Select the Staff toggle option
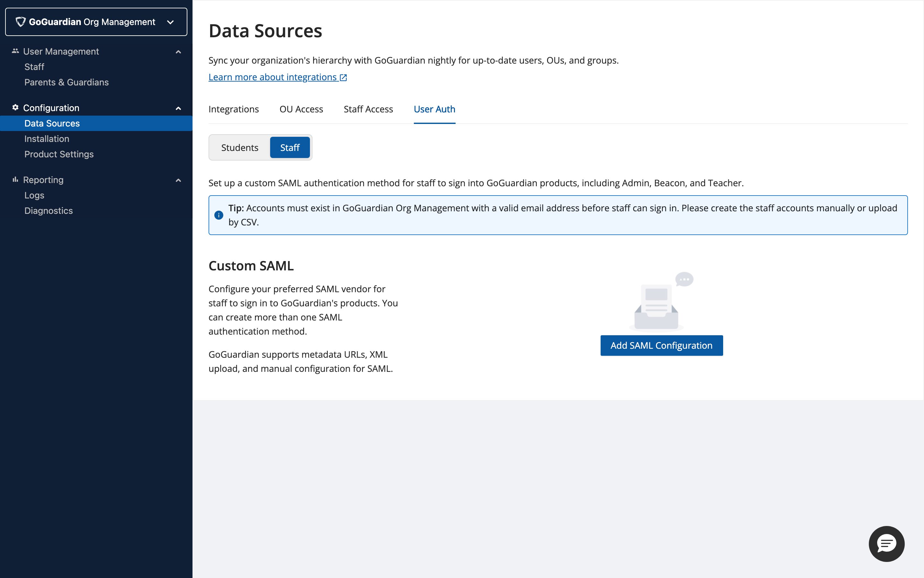This screenshot has width=924, height=578. pos(290,148)
